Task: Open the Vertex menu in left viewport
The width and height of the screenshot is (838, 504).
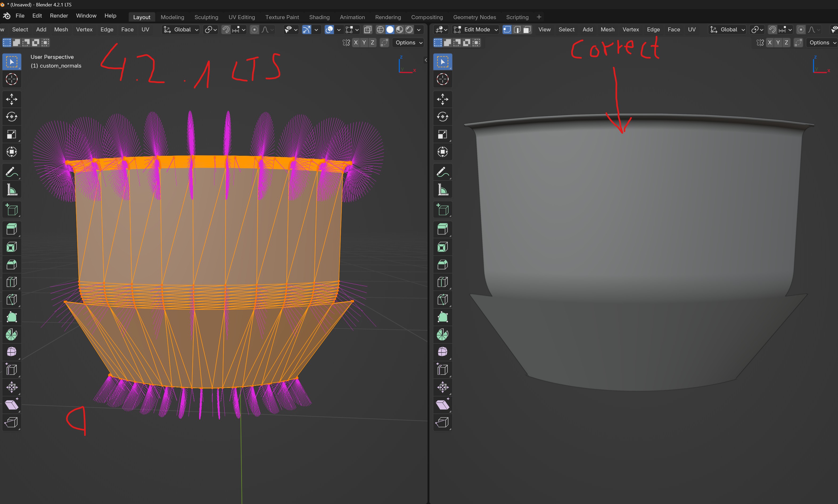Action: point(84,30)
